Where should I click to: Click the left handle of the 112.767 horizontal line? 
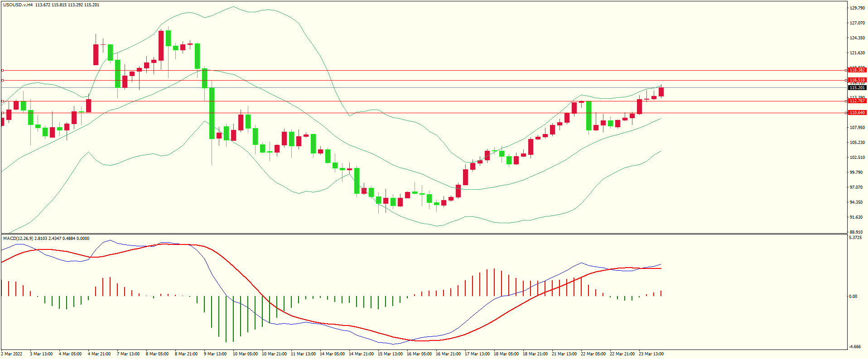[2, 101]
